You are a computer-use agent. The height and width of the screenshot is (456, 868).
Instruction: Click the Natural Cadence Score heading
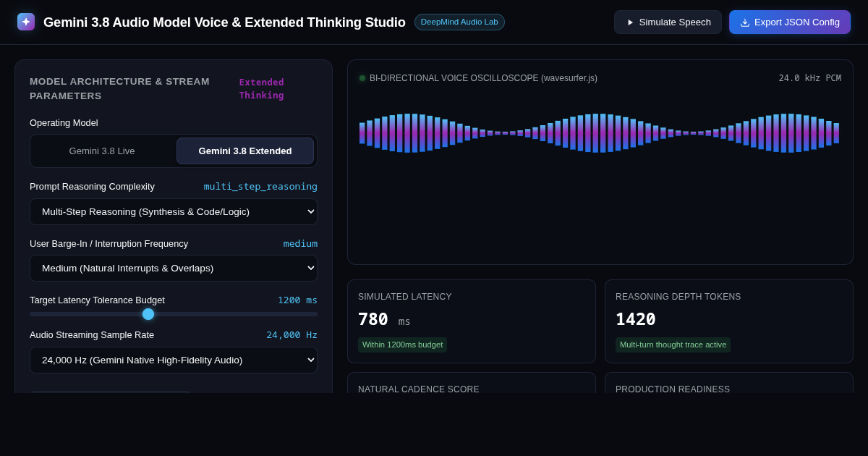coord(419,389)
